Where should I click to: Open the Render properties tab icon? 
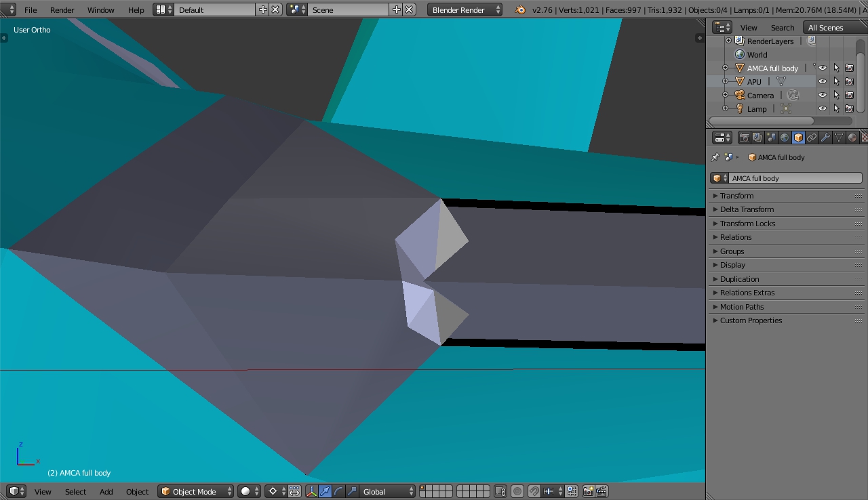pyautogui.click(x=744, y=138)
